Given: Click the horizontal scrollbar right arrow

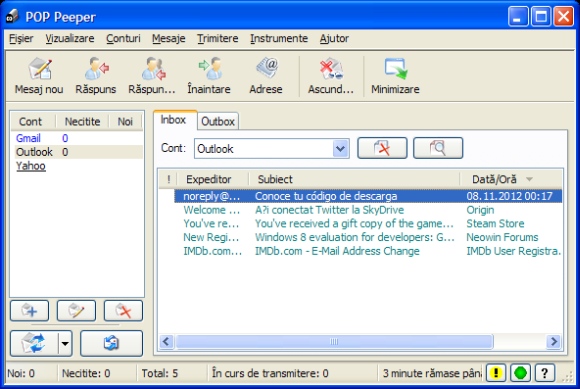Looking at the screenshot, I should [554, 341].
